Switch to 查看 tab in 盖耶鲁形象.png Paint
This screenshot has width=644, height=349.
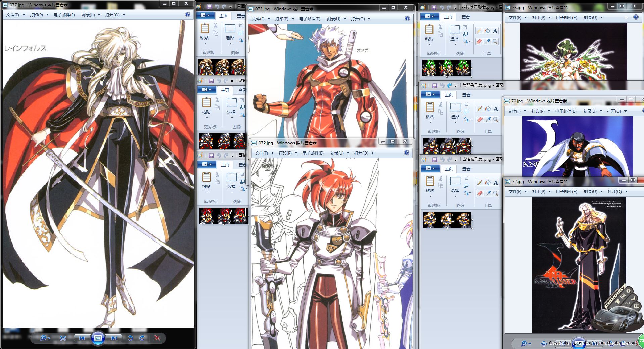click(x=466, y=95)
